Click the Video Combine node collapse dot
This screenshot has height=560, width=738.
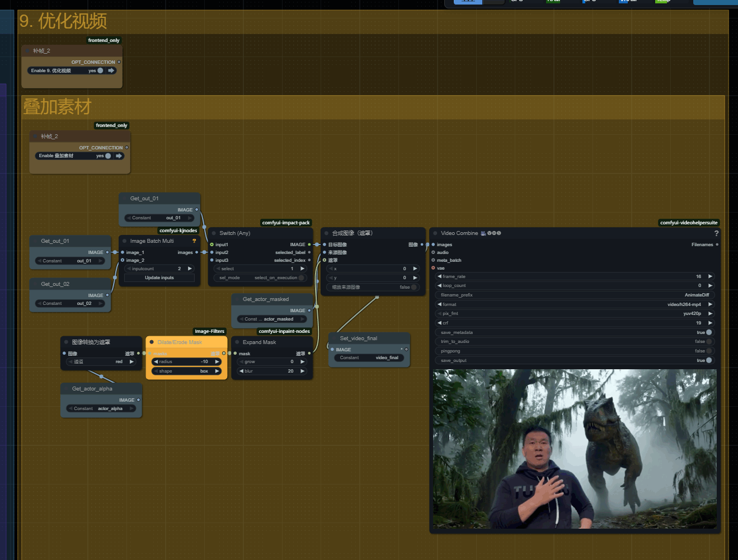[x=435, y=233]
